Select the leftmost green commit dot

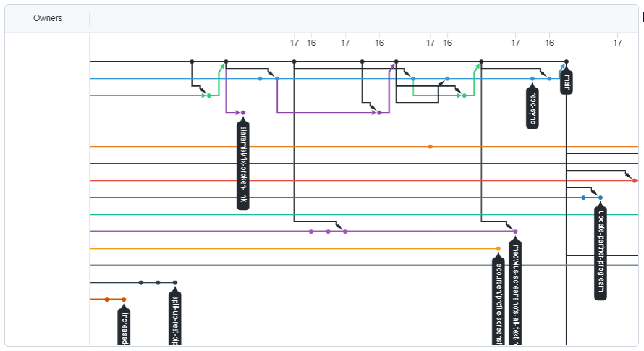[x=209, y=96]
